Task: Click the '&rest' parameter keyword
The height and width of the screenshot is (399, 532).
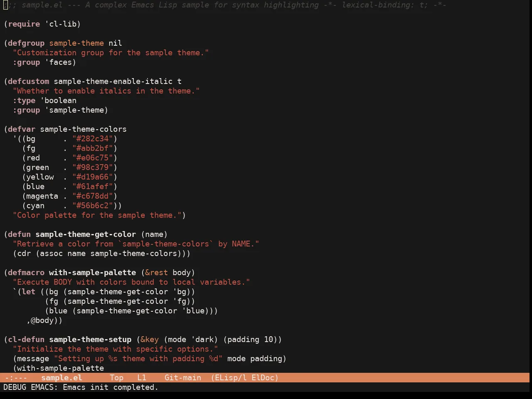Action: click(157, 273)
